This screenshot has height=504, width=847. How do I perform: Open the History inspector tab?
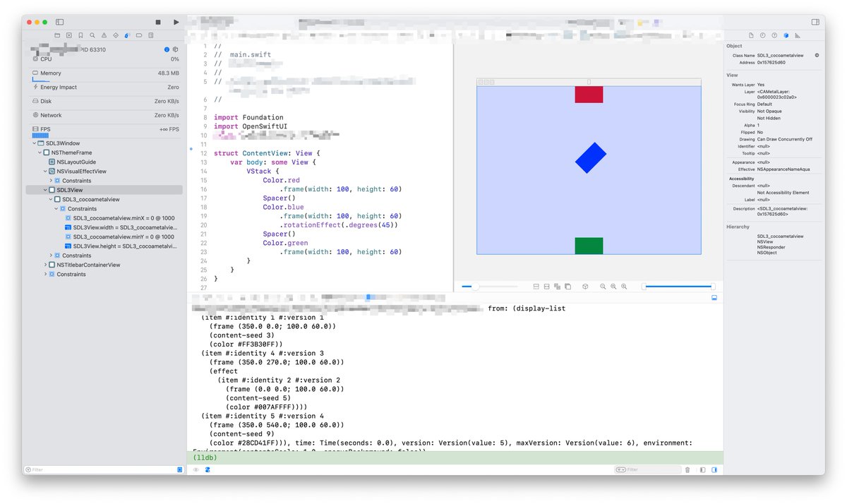[x=762, y=35]
